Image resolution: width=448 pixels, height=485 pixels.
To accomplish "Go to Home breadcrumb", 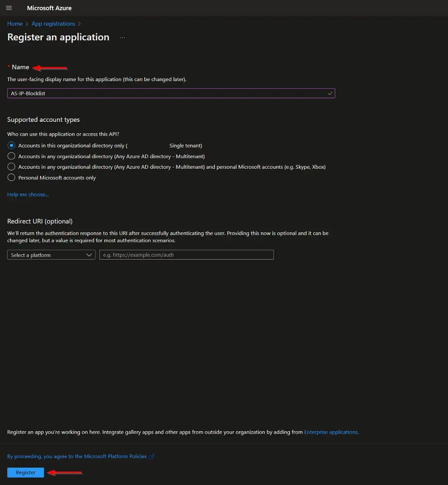I will coord(15,24).
